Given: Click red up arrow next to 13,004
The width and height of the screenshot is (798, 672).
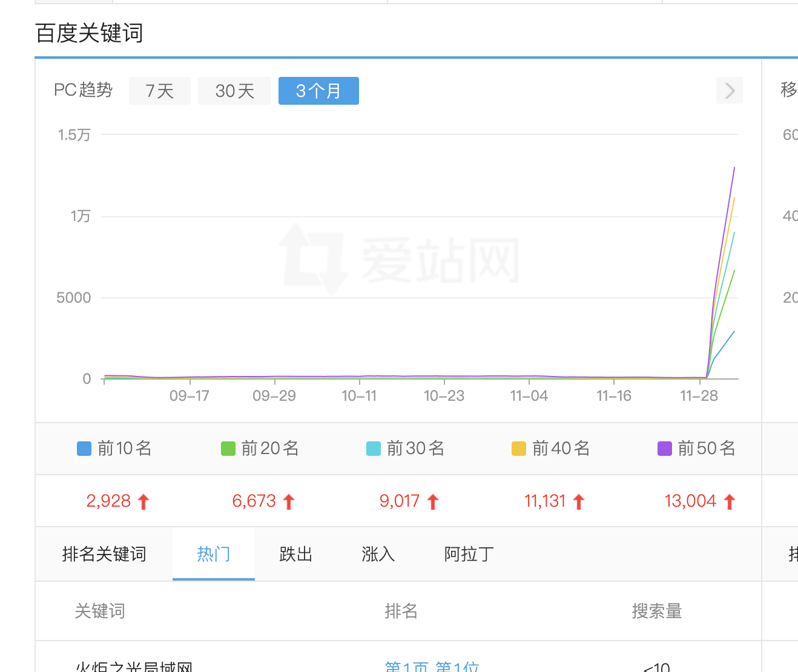Looking at the screenshot, I should pyautogui.click(x=730, y=502).
